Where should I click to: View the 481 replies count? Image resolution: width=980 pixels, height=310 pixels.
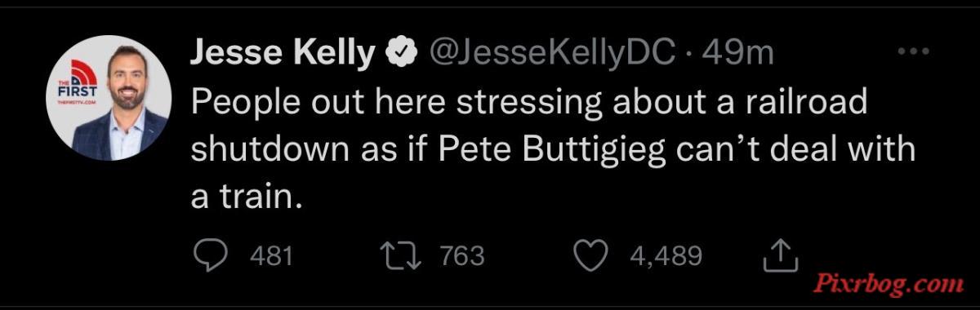click(270, 257)
